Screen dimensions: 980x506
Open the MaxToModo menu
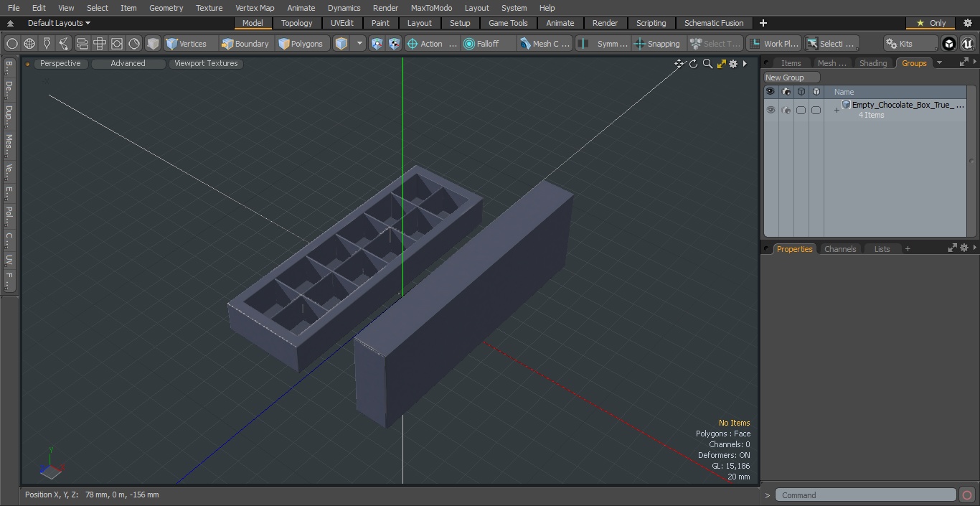click(431, 8)
